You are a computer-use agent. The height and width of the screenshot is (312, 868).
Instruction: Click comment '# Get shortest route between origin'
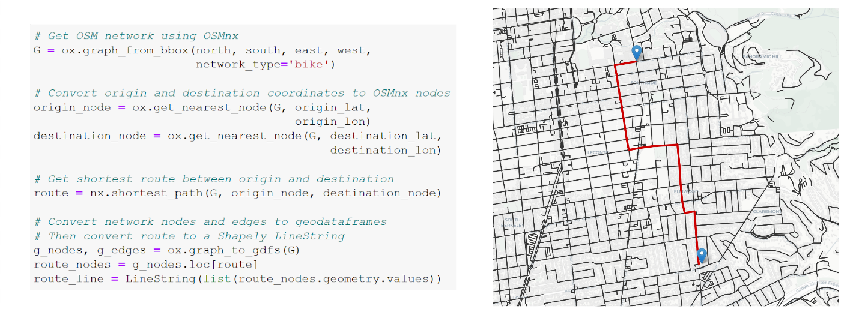pos(214,179)
